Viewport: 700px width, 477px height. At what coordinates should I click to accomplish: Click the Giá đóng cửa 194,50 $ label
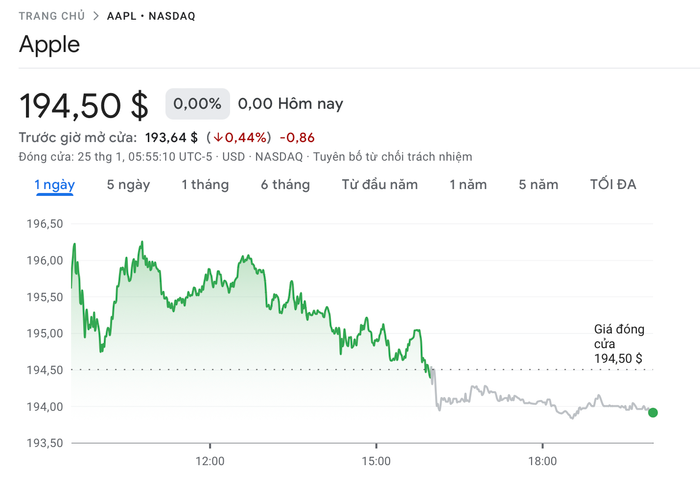pos(619,343)
